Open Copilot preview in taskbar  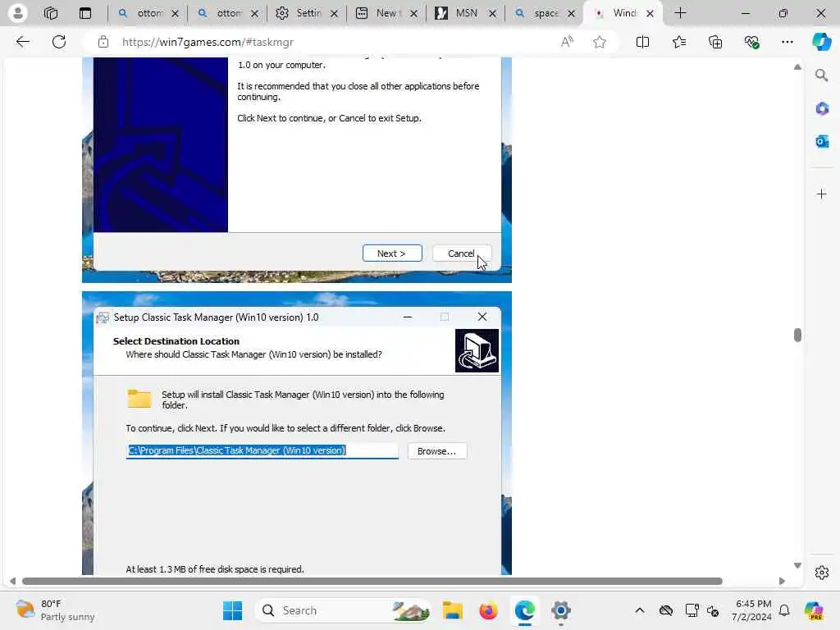click(814, 610)
